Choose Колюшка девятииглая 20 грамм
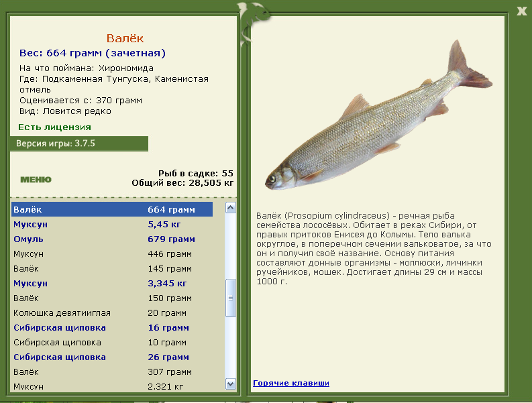 (112, 313)
